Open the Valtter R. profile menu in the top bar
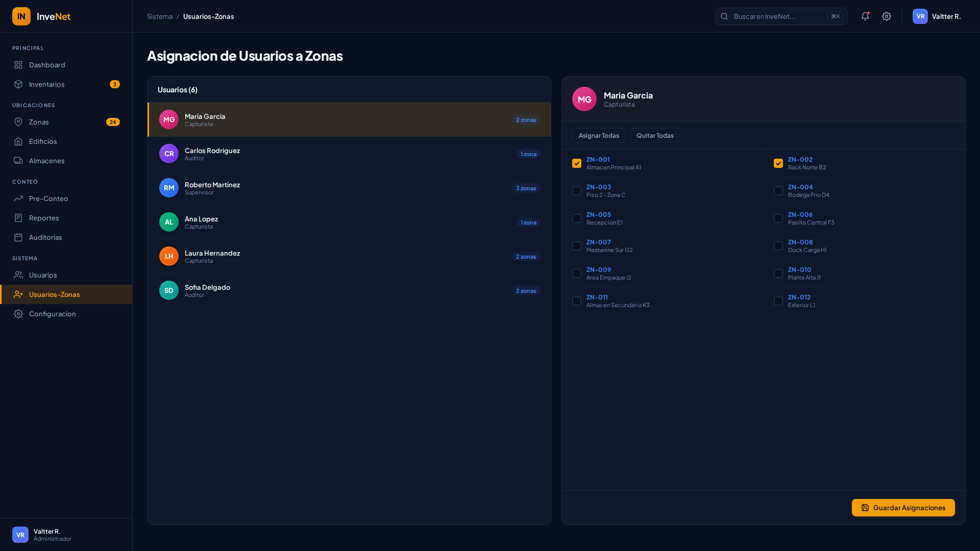980x551 pixels. (x=937, y=16)
